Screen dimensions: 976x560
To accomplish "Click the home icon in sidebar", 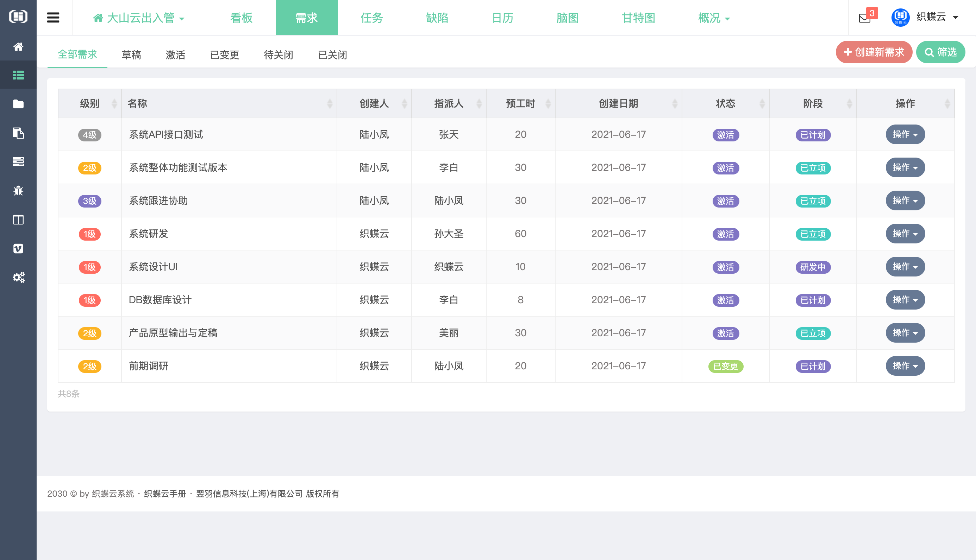I will tap(18, 46).
